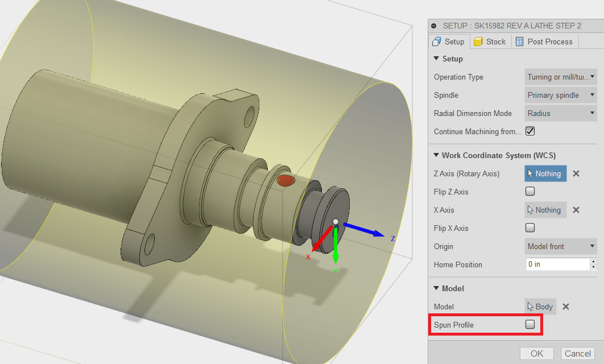Clear the X Axis selection with the X
This screenshot has width=604, height=364.
coord(576,209)
